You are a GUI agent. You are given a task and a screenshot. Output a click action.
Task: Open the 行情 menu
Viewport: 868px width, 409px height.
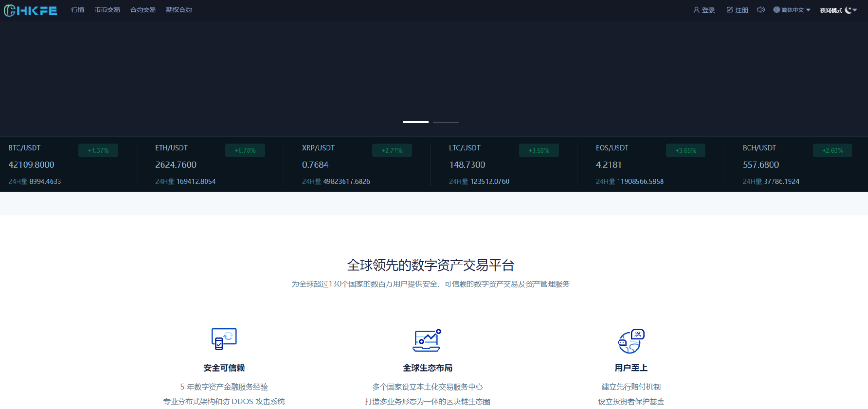tap(77, 10)
